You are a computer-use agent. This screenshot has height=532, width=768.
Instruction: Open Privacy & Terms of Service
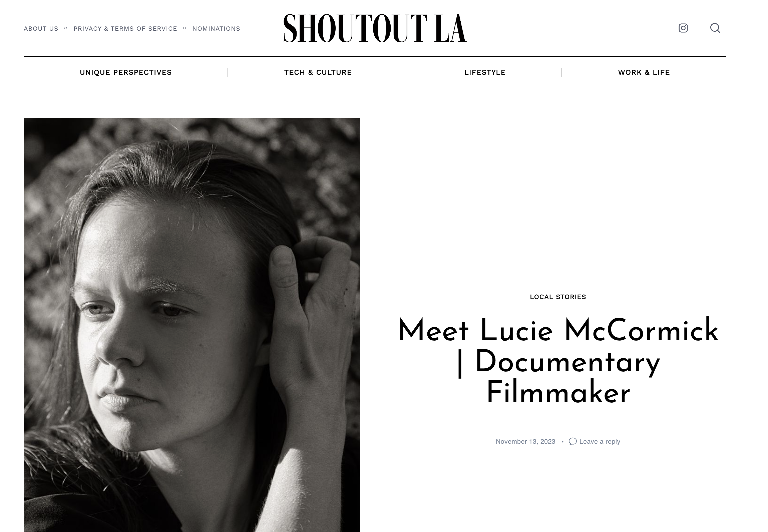[x=125, y=29]
